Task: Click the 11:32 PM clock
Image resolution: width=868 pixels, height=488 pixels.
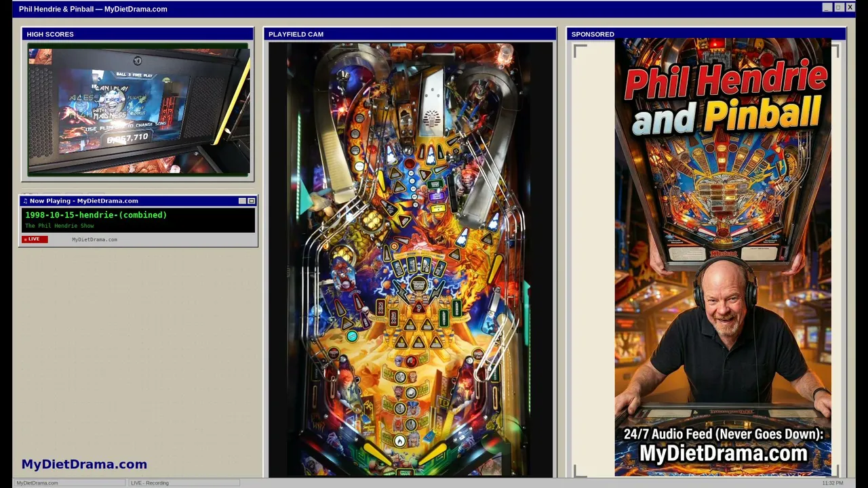Action: coord(833,483)
